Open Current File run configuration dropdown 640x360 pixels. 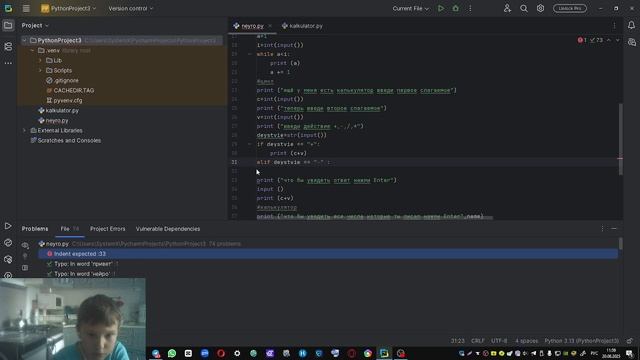coord(411,8)
